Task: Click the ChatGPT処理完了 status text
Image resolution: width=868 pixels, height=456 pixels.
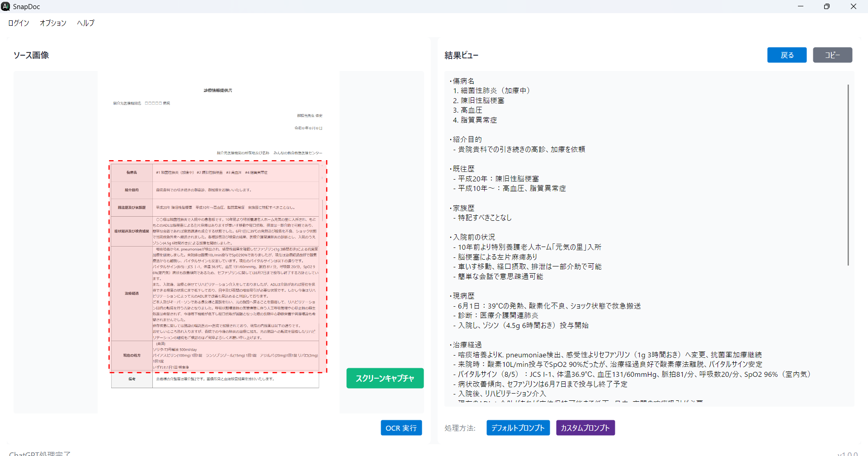Action: pos(40,453)
